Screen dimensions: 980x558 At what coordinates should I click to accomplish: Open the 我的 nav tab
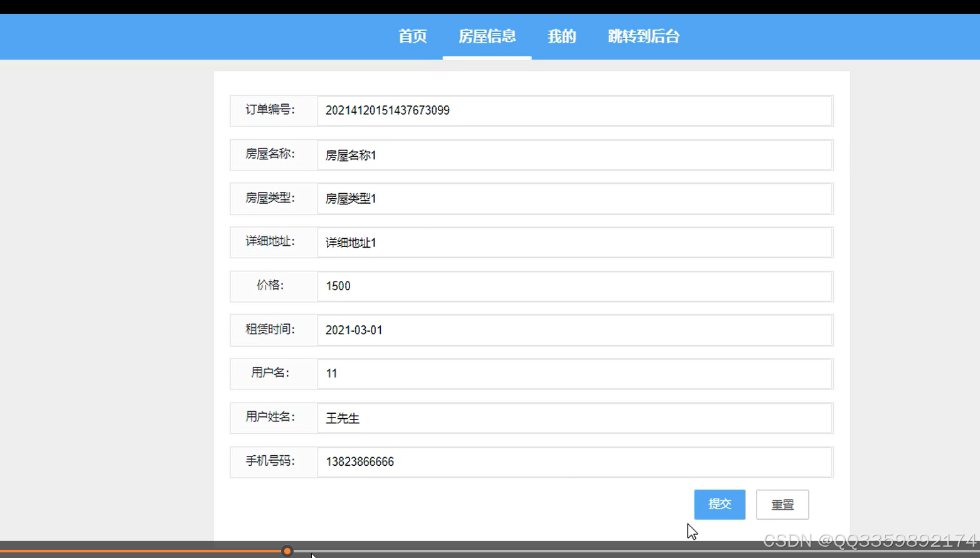562,36
